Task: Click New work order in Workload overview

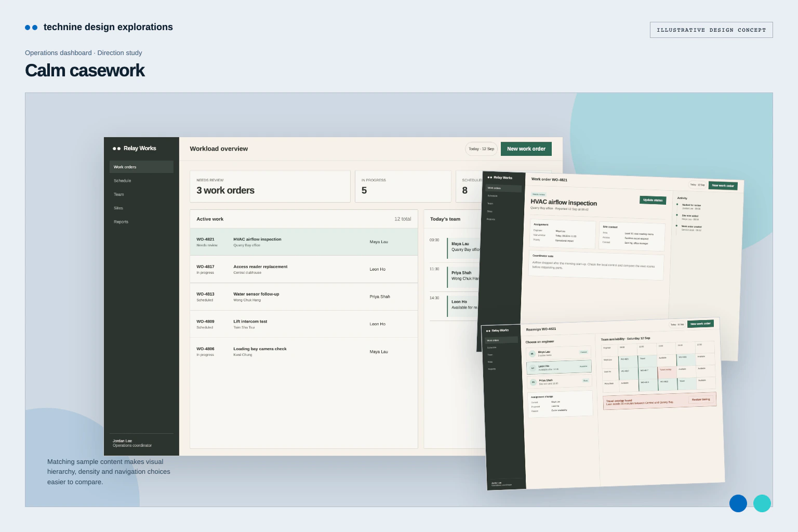Action: tap(526, 149)
